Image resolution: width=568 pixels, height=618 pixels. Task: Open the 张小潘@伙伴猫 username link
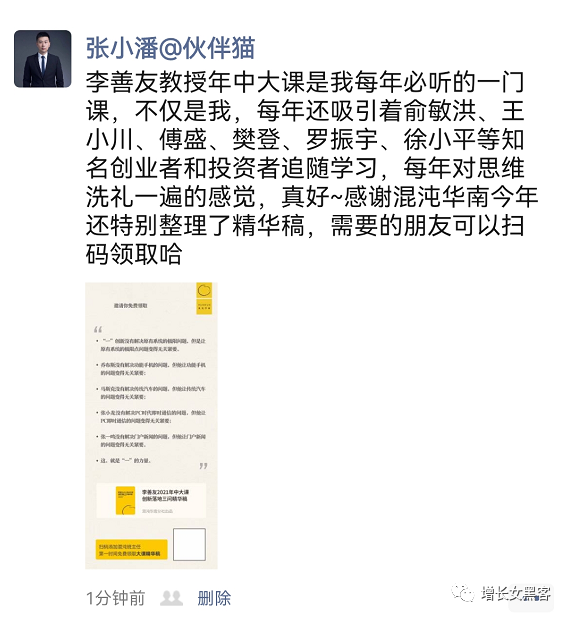(x=170, y=48)
